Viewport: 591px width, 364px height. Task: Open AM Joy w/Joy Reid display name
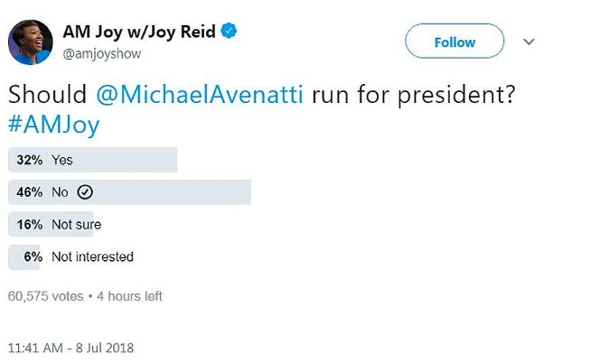pos(139,32)
